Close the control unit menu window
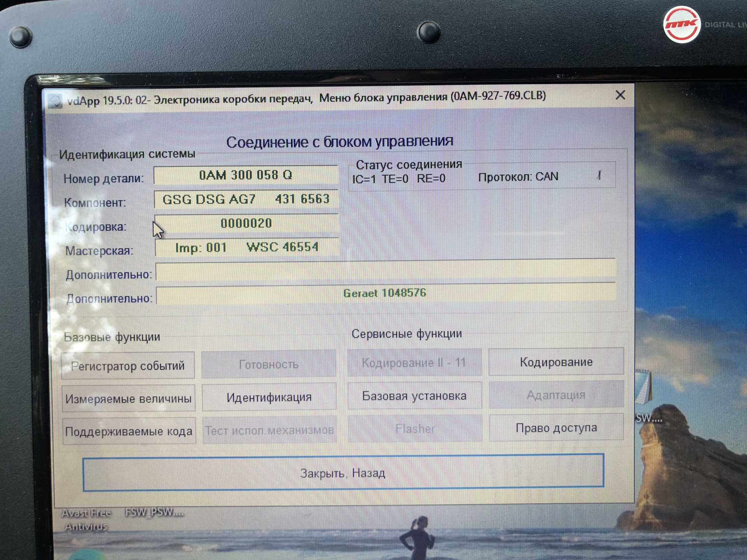The height and width of the screenshot is (560, 747). 620,95
